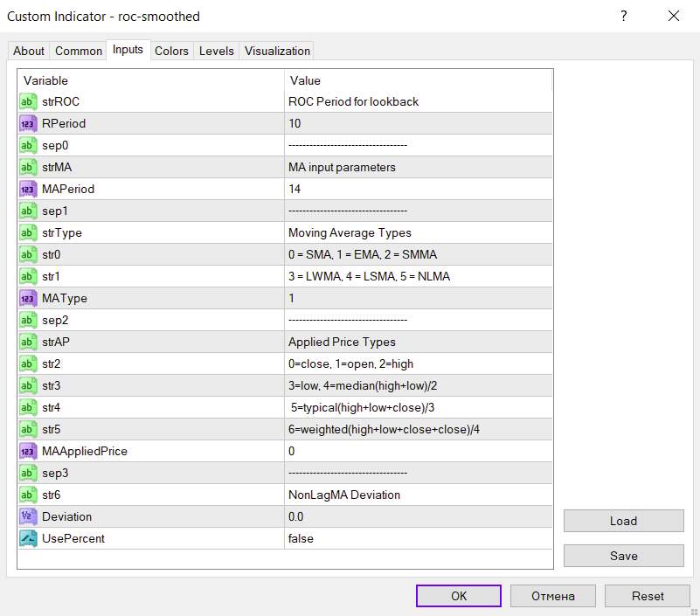Select the RPeriod variable name

click(x=64, y=124)
